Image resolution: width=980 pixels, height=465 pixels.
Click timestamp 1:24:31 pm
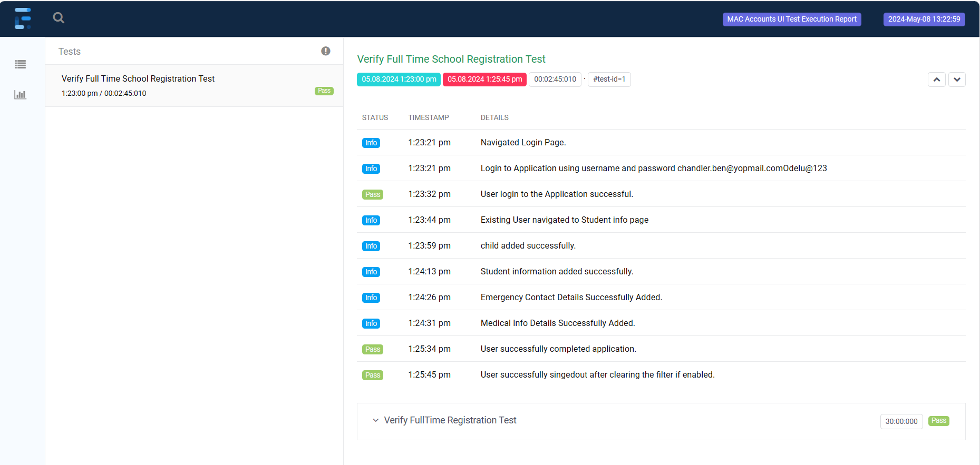(x=429, y=323)
